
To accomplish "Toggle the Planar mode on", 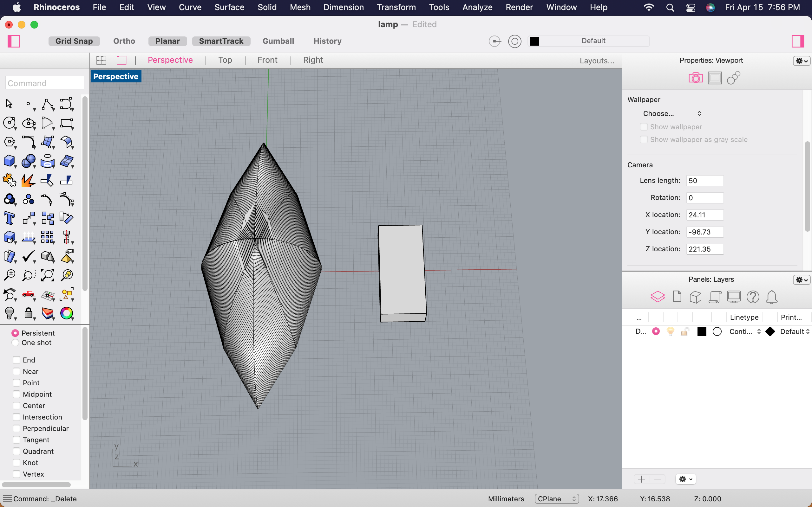I will point(168,40).
